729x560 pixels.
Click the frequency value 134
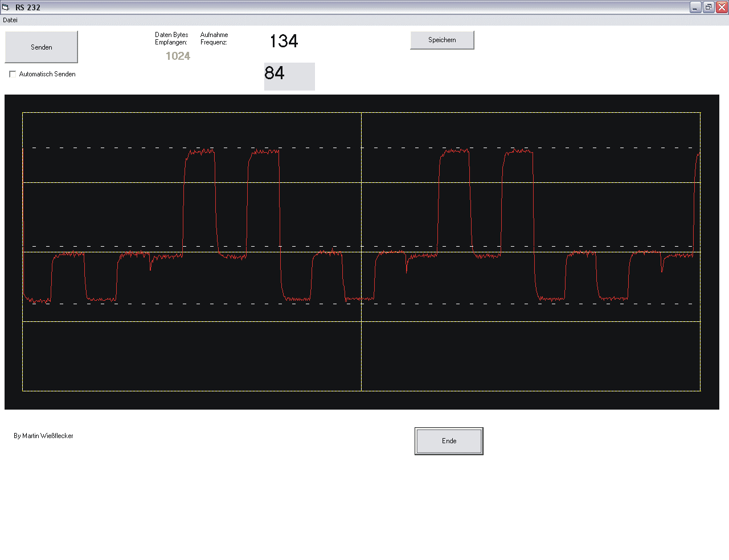tap(284, 41)
